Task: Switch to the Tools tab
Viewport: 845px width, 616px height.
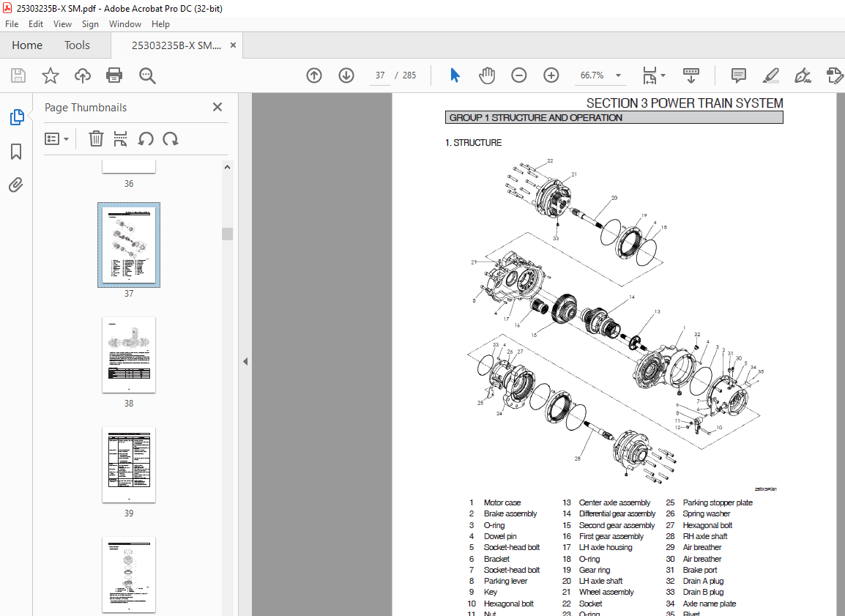Action: click(77, 45)
